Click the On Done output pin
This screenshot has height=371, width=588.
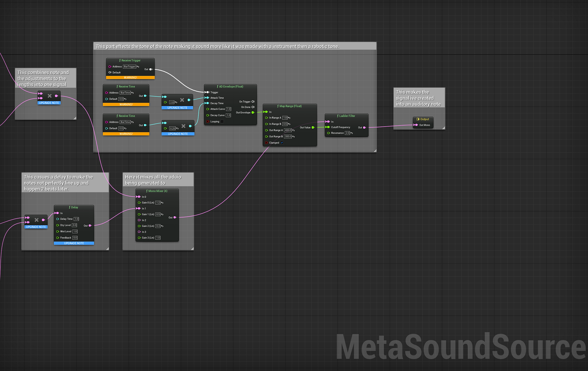[x=253, y=107]
